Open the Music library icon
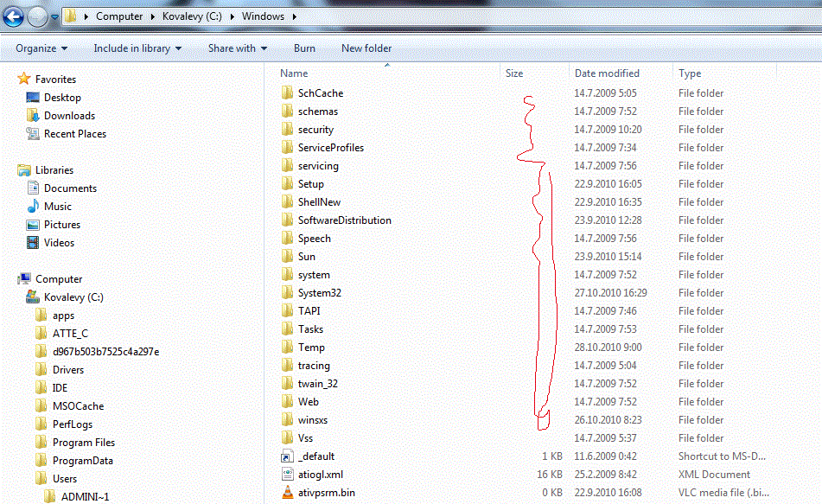Screen dimensions: 822x504 [x=33, y=206]
